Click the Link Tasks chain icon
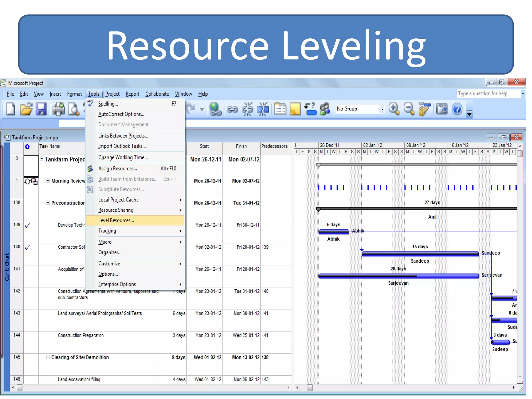 232,109
